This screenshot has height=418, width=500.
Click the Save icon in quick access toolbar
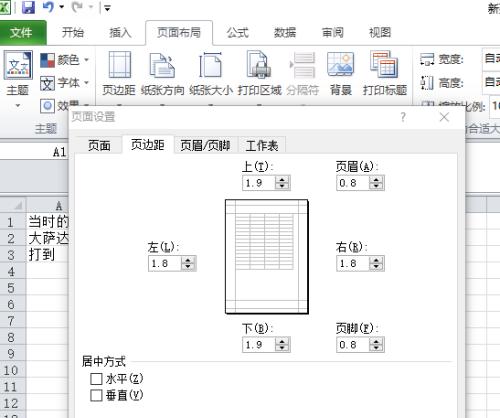tap(28, 7)
